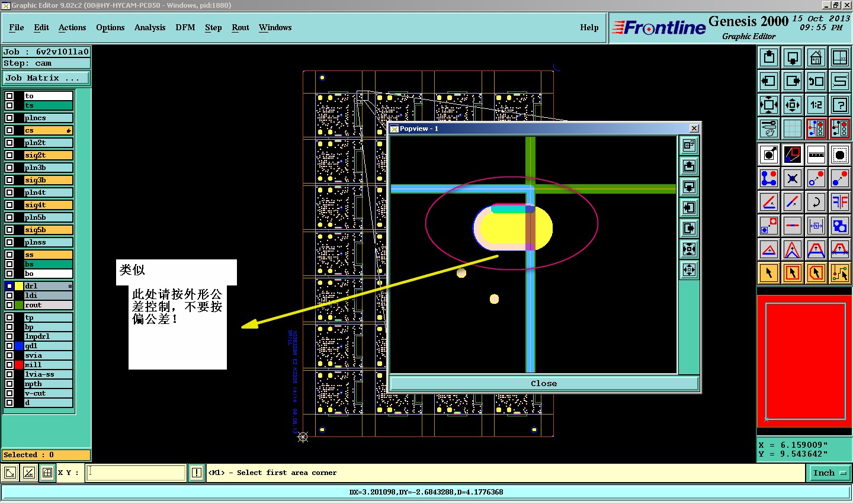
Task: Click the 1:2 zoom scale icon
Action: click(816, 105)
